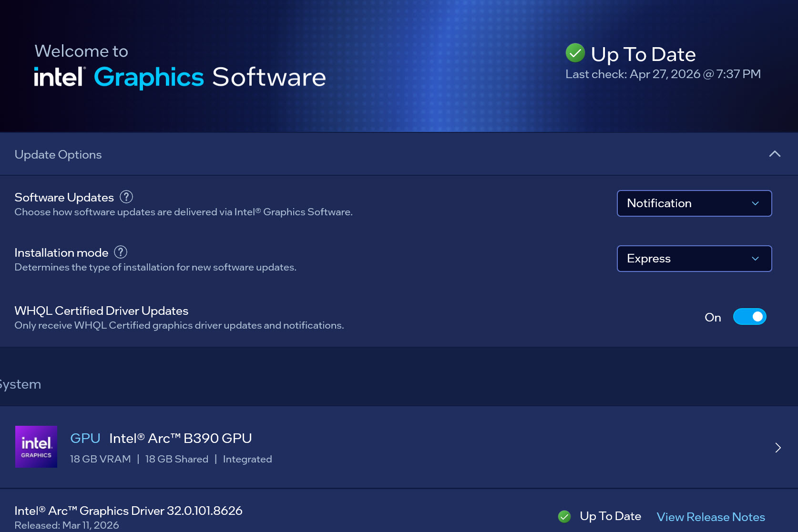This screenshot has height=532, width=798.
Task: Click the green checkmark beside the large Up To Date heading
Action: pos(575,53)
